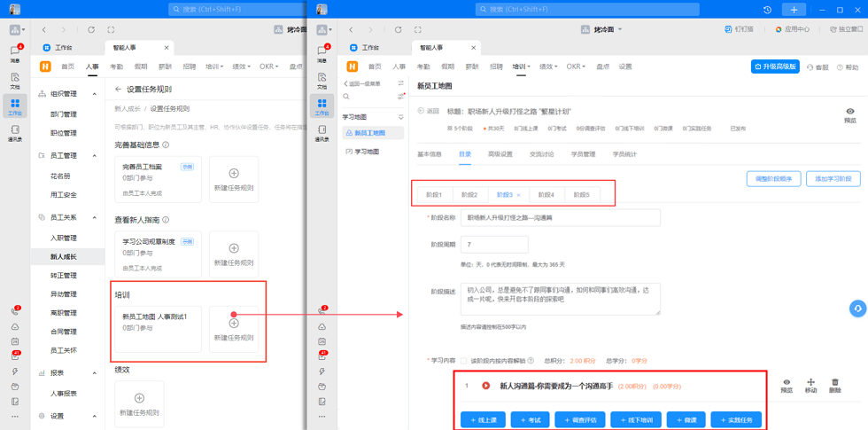
Task: Click the + 线上课 button
Action: click(483, 419)
